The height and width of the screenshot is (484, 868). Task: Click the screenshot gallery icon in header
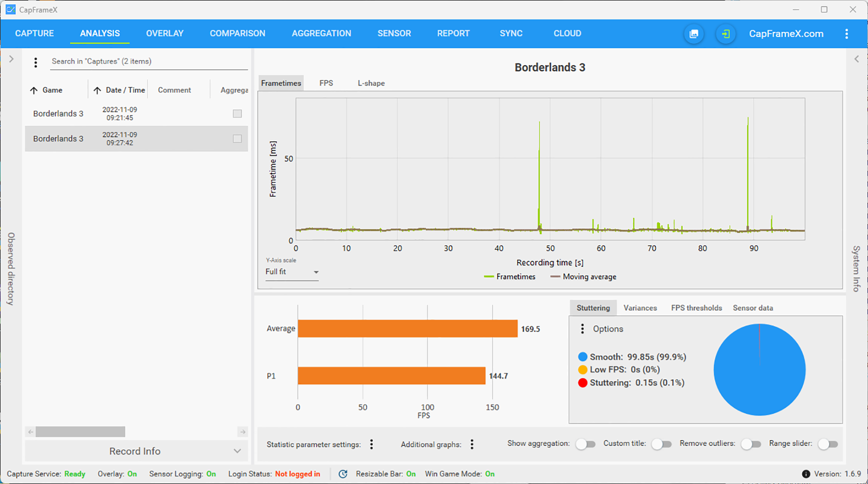[x=693, y=34]
